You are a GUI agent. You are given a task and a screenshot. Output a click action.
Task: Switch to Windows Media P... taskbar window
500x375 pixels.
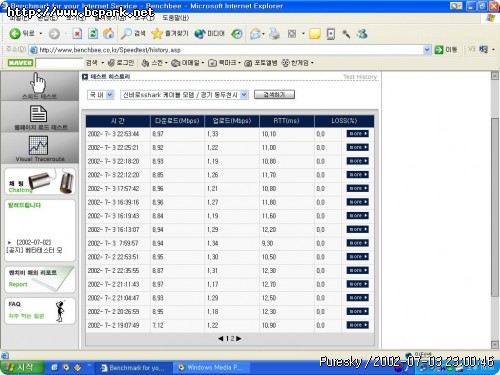(211, 368)
